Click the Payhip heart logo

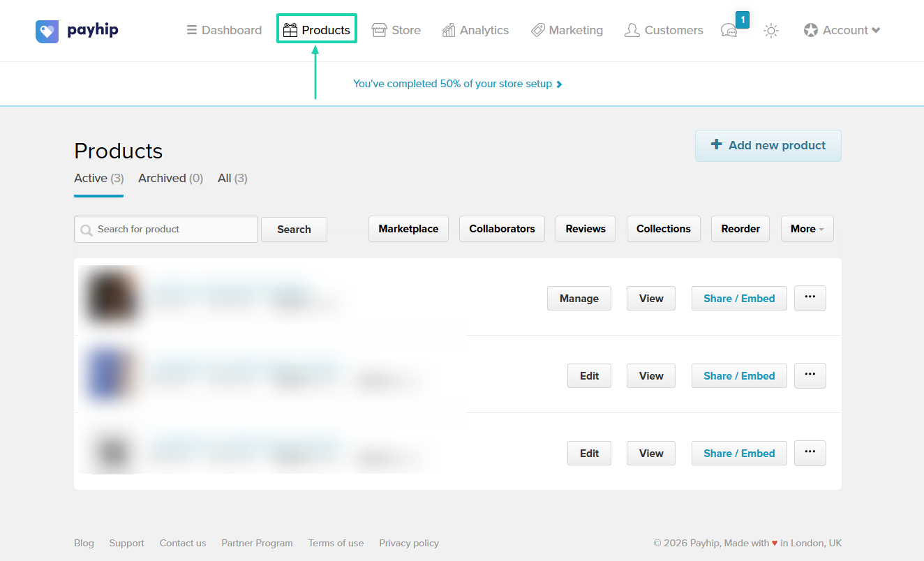[47, 31]
